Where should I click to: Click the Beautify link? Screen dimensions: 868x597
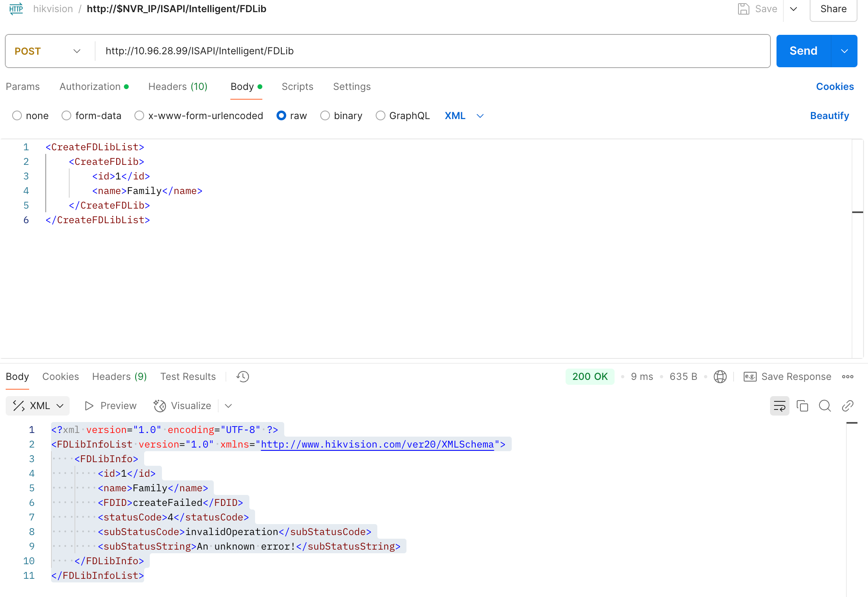point(829,115)
